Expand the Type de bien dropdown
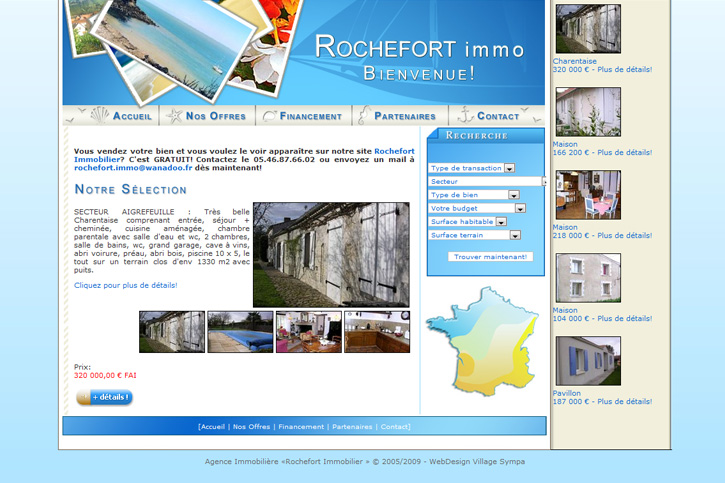Viewport: 725px width, 483px height. click(x=514, y=195)
